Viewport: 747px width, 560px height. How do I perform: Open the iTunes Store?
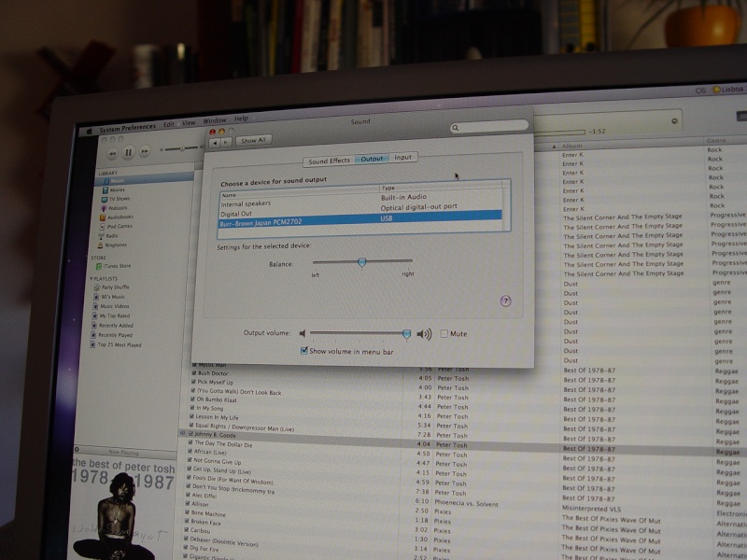pyautogui.click(x=118, y=266)
